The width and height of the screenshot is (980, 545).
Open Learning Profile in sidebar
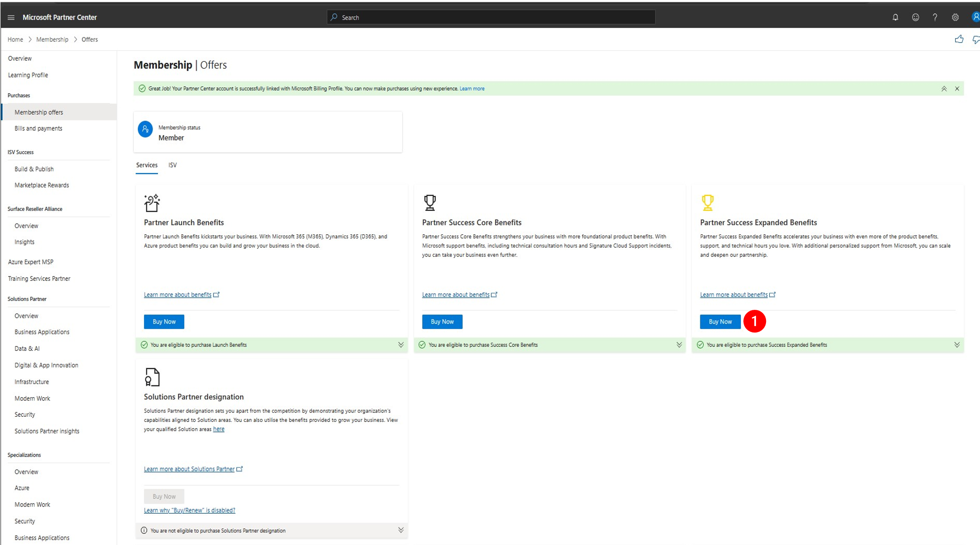point(28,75)
